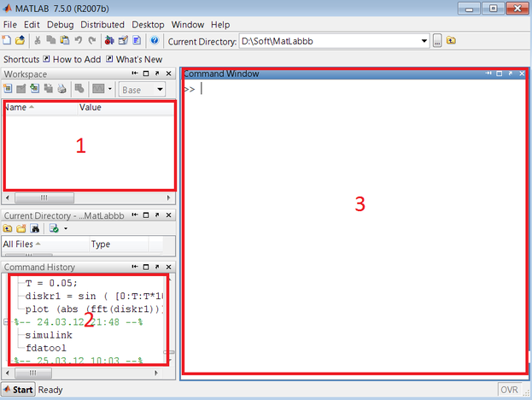Screen dimensions: 532x400
Task: Click the find files binoculars icon
Action: point(35,228)
